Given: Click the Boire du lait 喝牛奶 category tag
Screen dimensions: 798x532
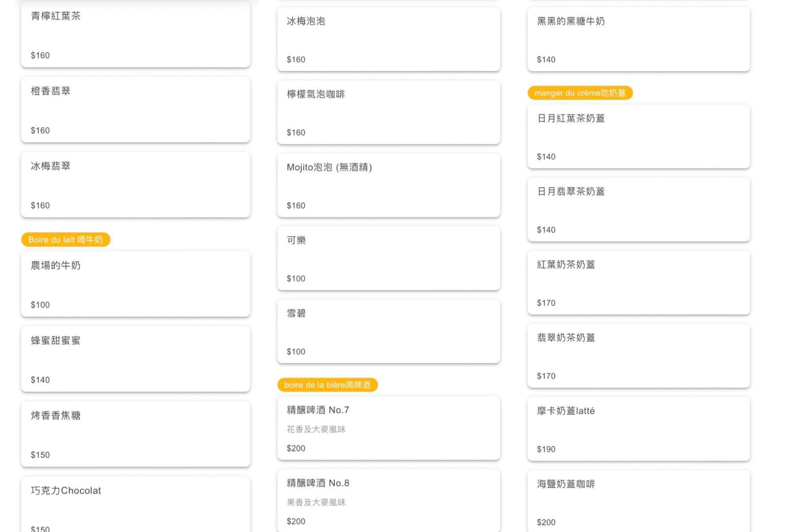Looking at the screenshot, I should click(x=66, y=240).
